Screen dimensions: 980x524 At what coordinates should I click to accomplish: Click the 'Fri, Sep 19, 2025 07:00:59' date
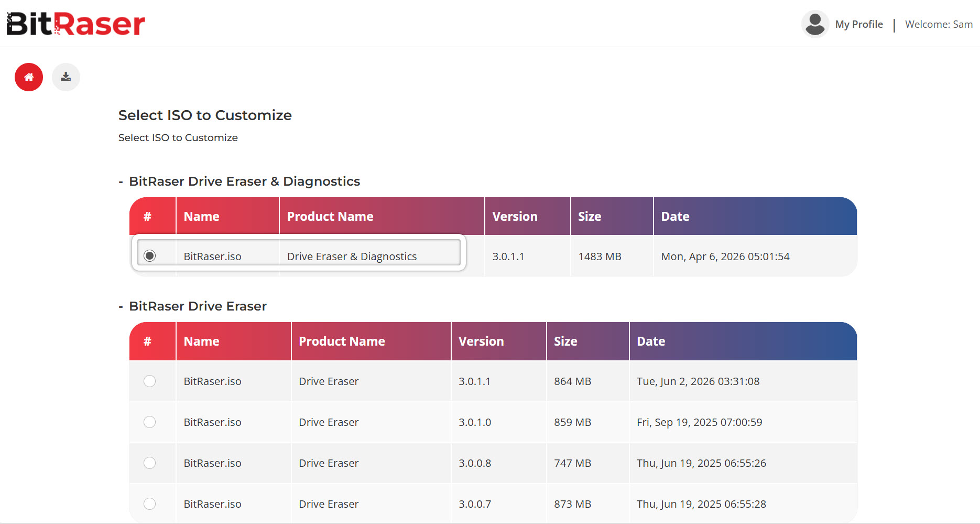tap(700, 422)
